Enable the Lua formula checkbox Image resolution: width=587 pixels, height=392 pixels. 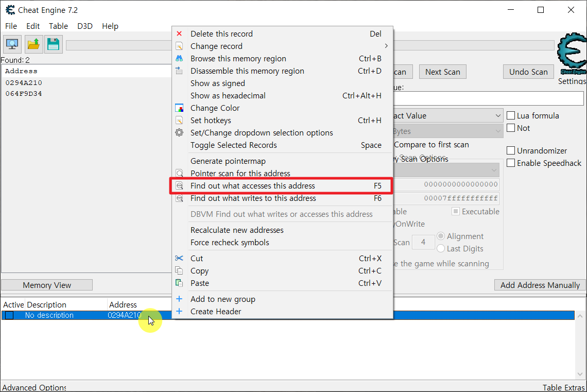coord(511,115)
